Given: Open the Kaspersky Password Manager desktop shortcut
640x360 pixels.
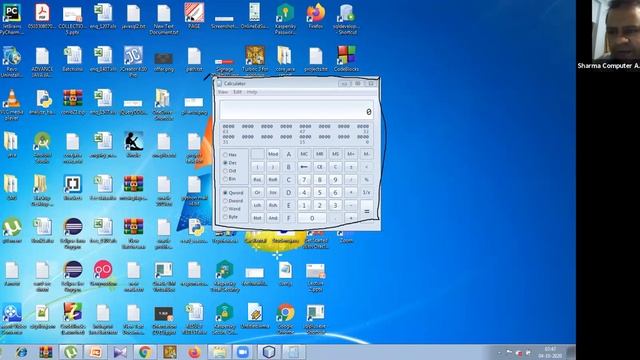Looking at the screenshot, I should [285, 18].
